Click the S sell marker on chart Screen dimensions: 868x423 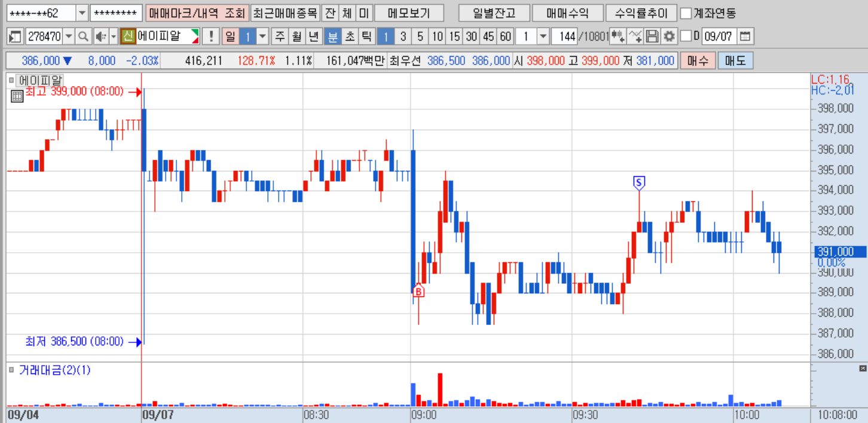pos(639,182)
